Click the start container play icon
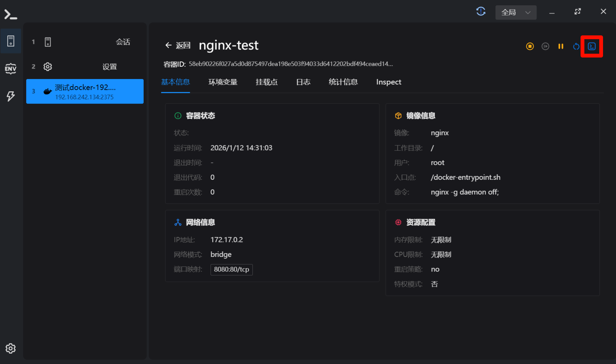 545,46
